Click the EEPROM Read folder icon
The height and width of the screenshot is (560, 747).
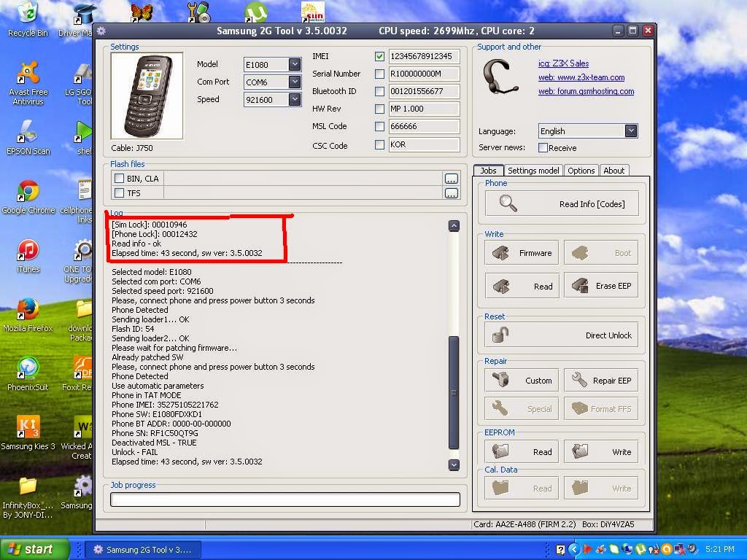click(x=503, y=451)
